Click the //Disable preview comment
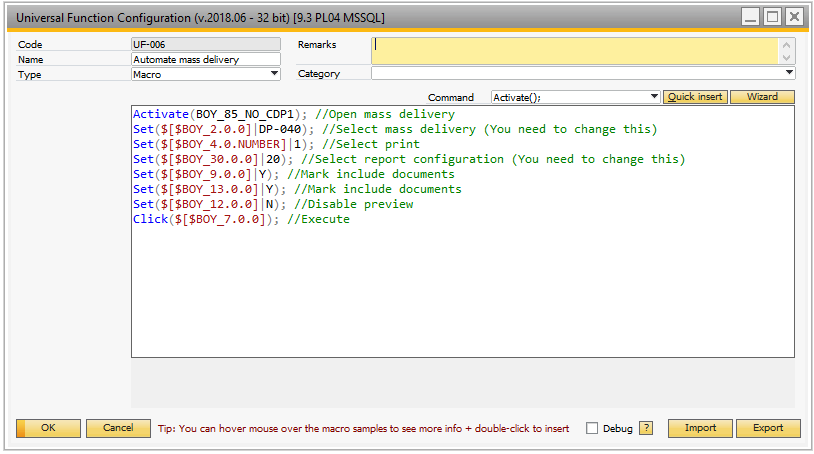The width and height of the screenshot is (814, 454). tap(354, 204)
